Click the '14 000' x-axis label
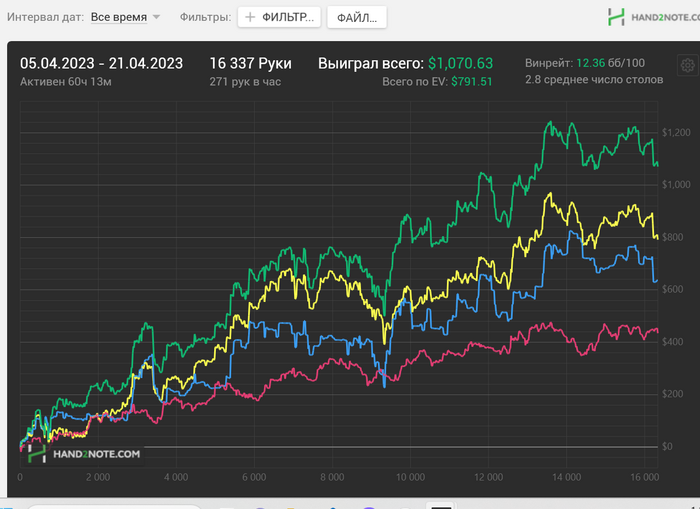The width and height of the screenshot is (700, 509). (567, 477)
